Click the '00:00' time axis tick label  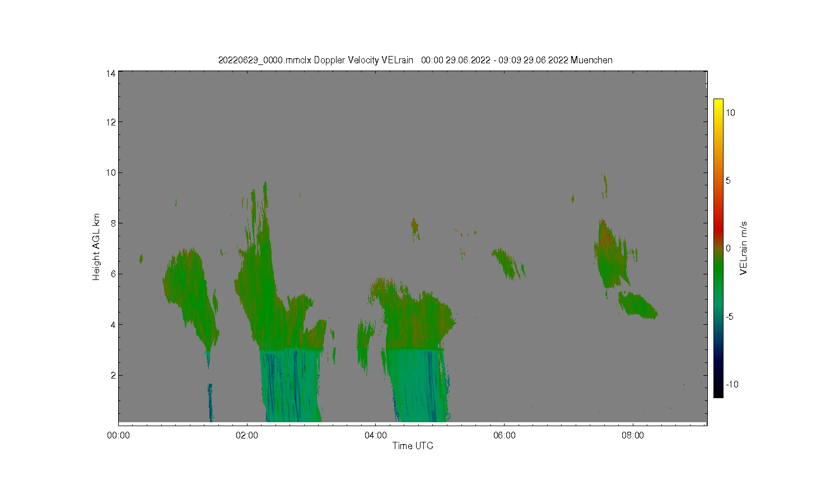pos(119,435)
